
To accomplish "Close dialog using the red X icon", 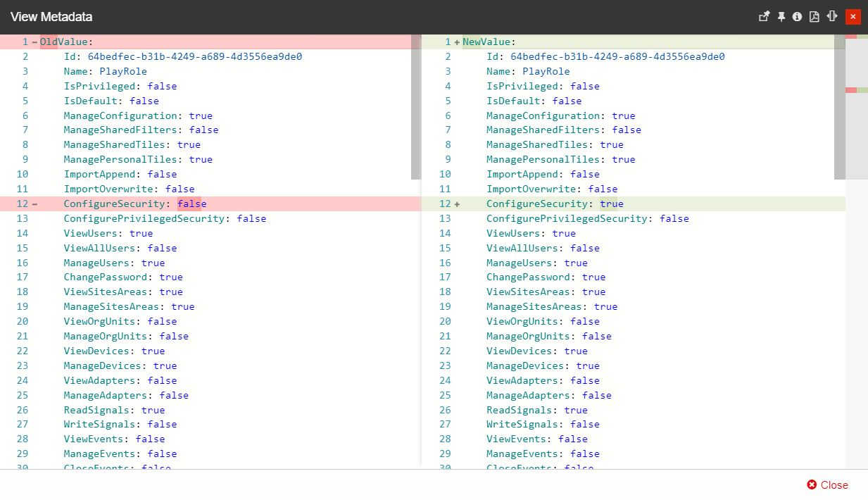I will click(x=853, y=16).
